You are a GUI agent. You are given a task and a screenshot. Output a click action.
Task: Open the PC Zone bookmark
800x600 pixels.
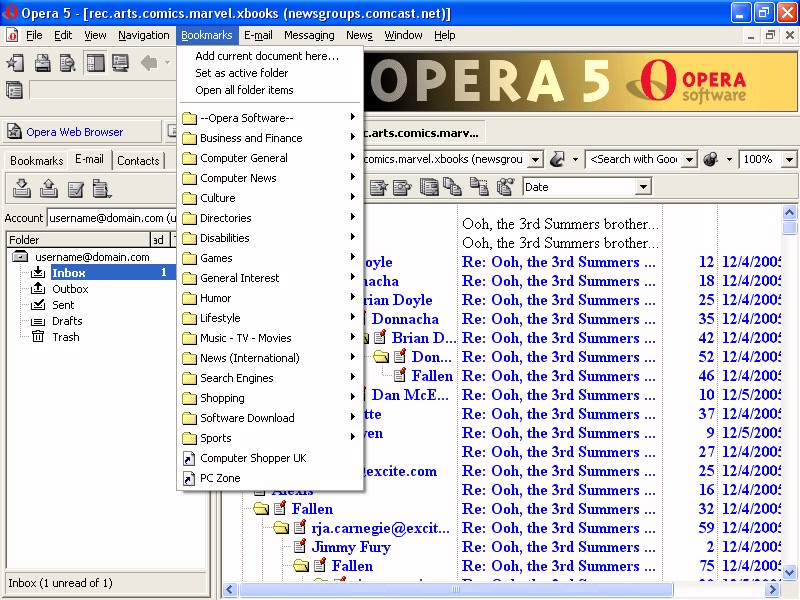(269, 478)
